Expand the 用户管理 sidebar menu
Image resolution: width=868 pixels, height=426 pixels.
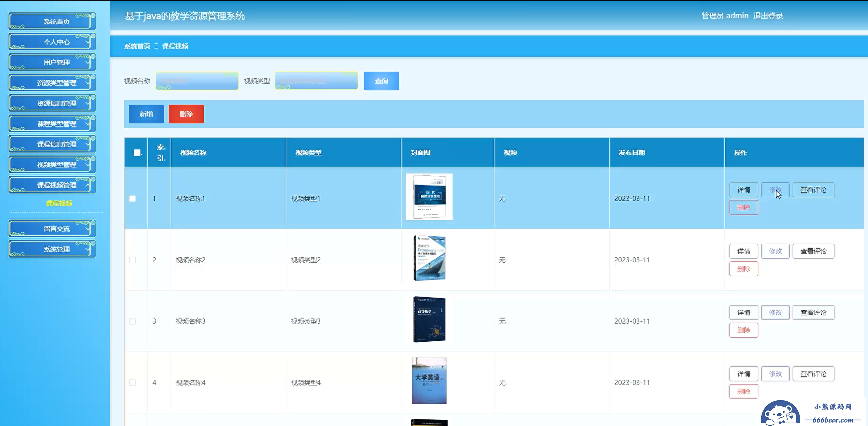pyautogui.click(x=52, y=62)
